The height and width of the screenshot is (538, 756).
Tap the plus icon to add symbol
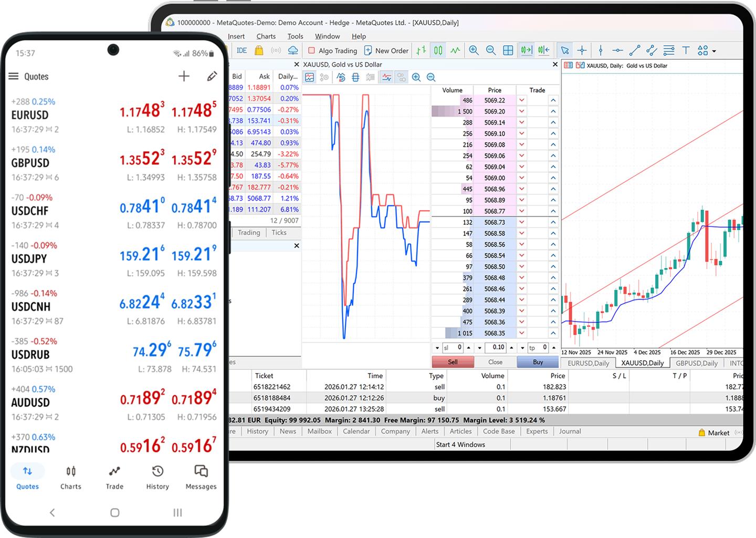tap(184, 77)
